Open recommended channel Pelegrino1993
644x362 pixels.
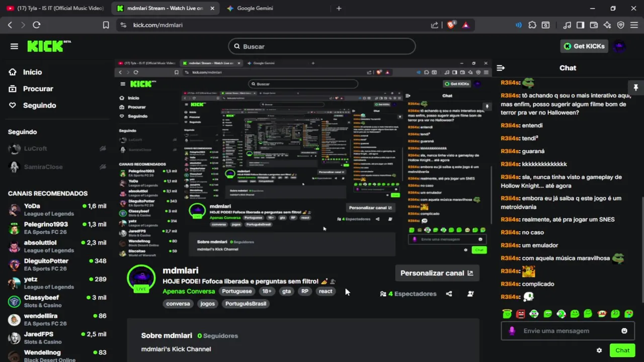[x=58, y=228]
